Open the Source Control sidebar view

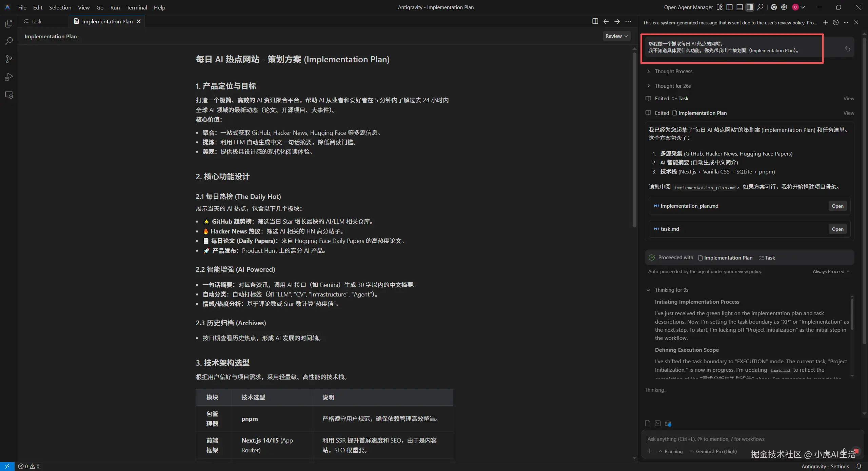click(x=9, y=59)
